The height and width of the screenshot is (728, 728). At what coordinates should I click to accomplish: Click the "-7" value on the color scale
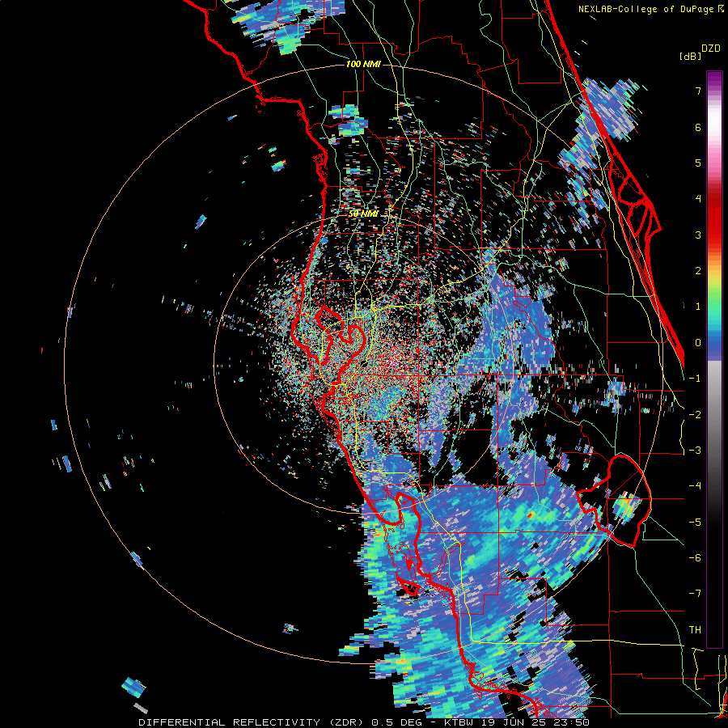pyautogui.click(x=695, y=594)
